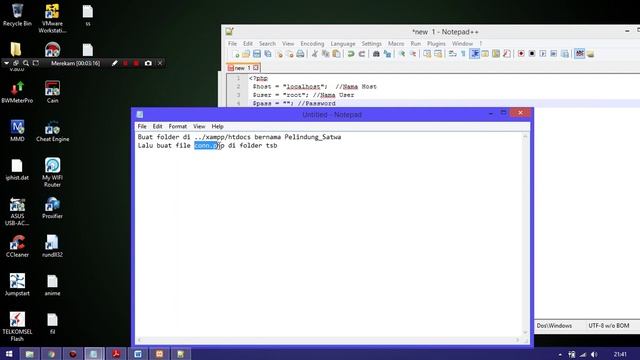Open Search menu in Notepad++
This screenshot has width=640, height=360.
tap(267, 44)
